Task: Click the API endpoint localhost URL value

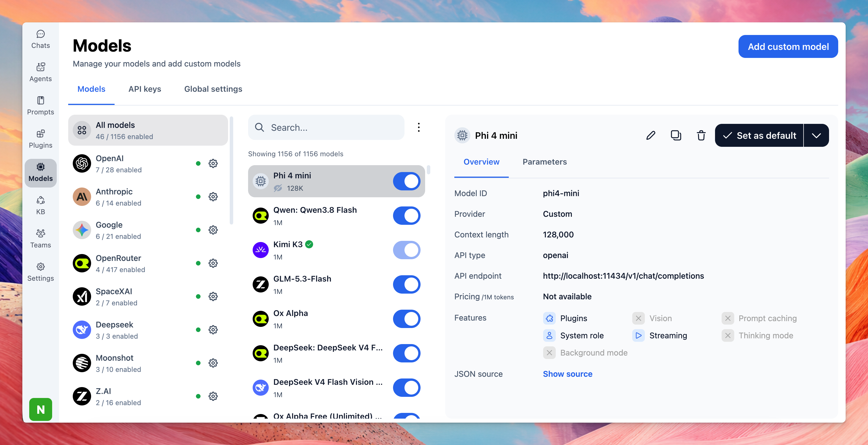Action: click(623, 276)
